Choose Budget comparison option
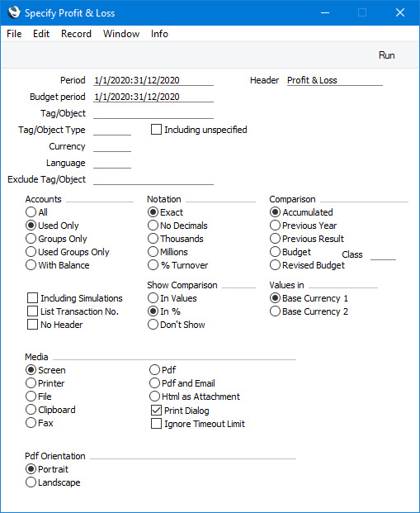 click(276, 252)
